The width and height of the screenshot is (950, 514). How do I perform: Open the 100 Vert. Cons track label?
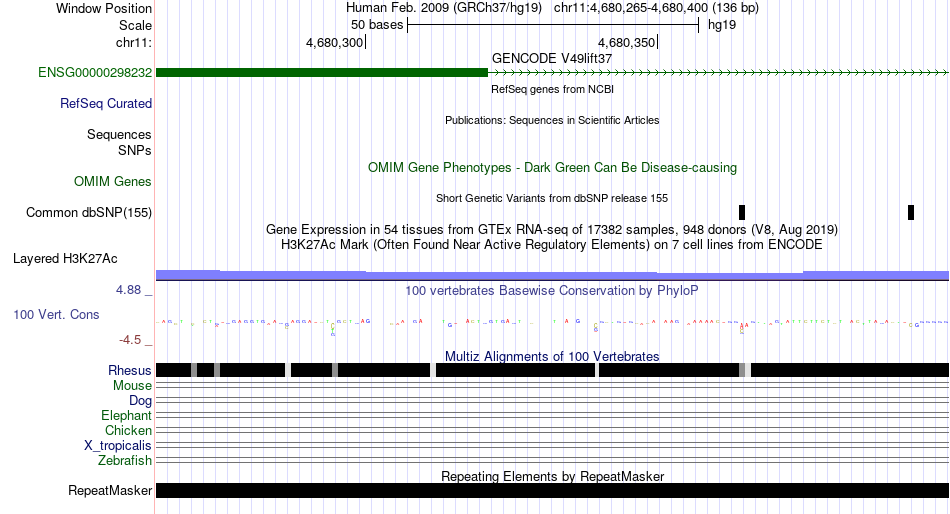(x=56, y=315)
